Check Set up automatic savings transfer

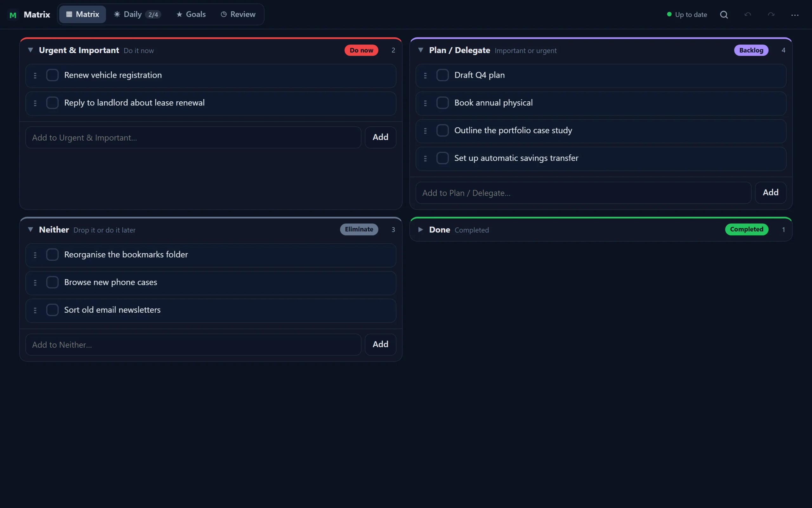pos(442,158)
